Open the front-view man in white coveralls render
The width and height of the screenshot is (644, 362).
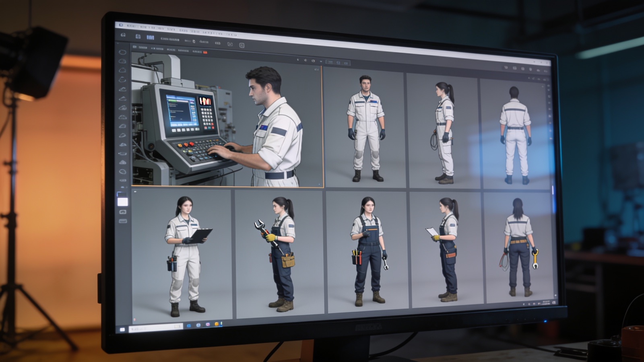(x=365, y=128)
